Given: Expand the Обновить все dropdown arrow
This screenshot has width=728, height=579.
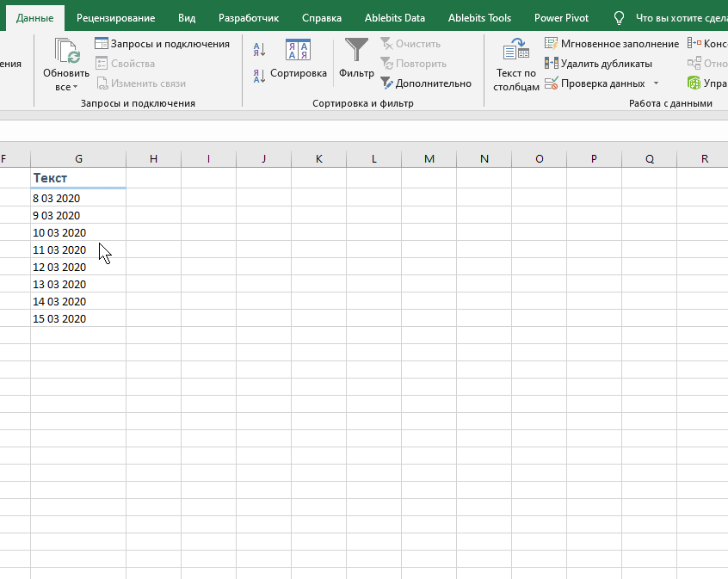Looking at the screenshot, I should [x=75, y=87].
